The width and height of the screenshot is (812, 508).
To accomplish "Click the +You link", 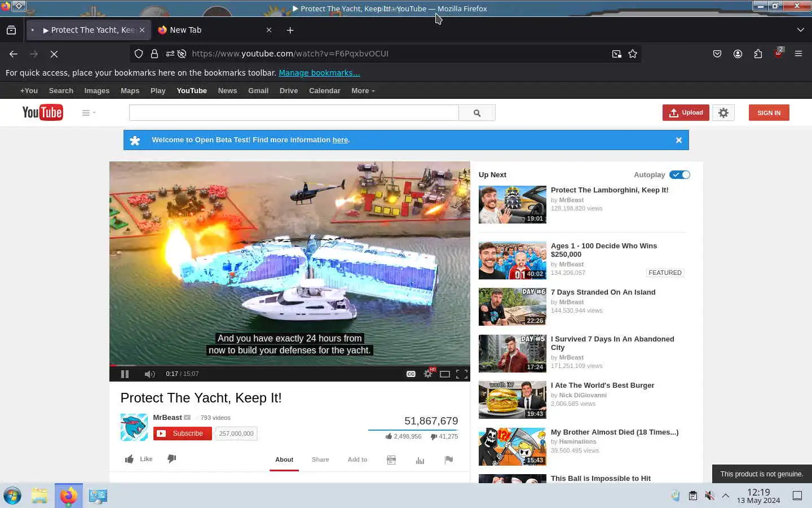I will (29, 90).
